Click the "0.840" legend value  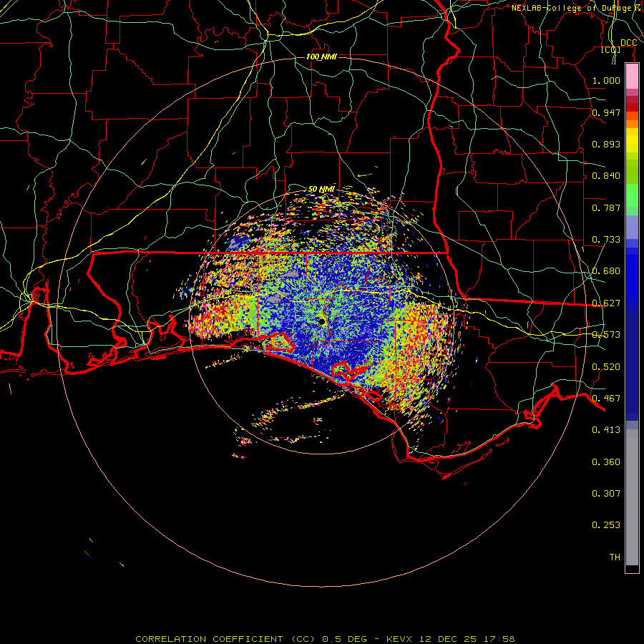point(606,176)
